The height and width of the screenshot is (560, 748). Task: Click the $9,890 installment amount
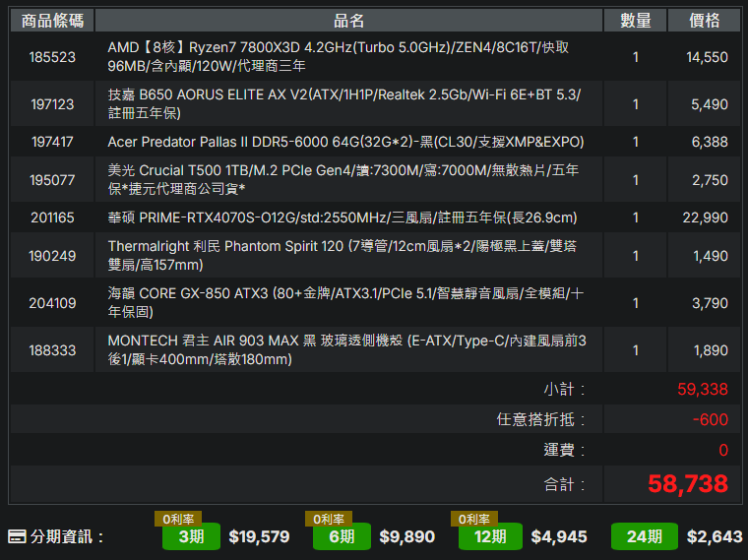406,536
